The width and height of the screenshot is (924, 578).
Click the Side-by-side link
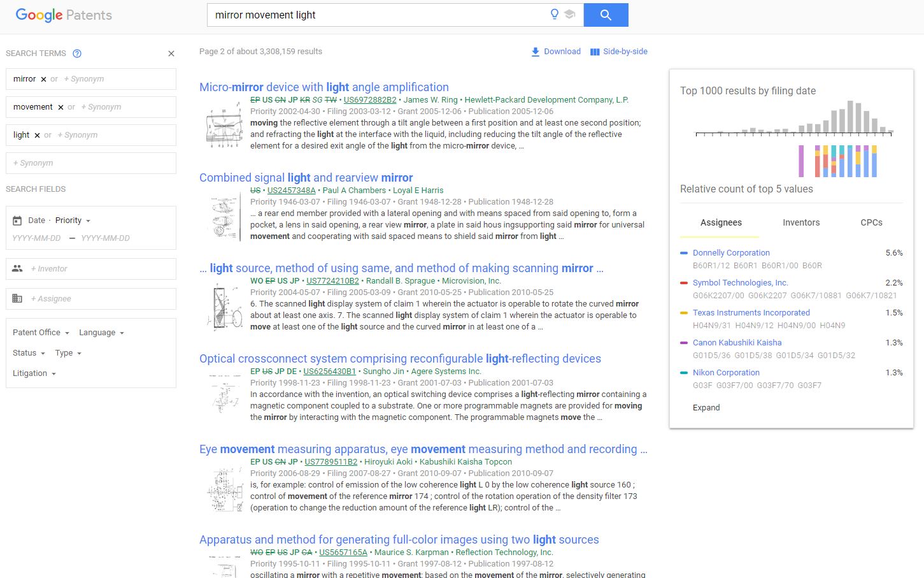[x=625, y=52]
